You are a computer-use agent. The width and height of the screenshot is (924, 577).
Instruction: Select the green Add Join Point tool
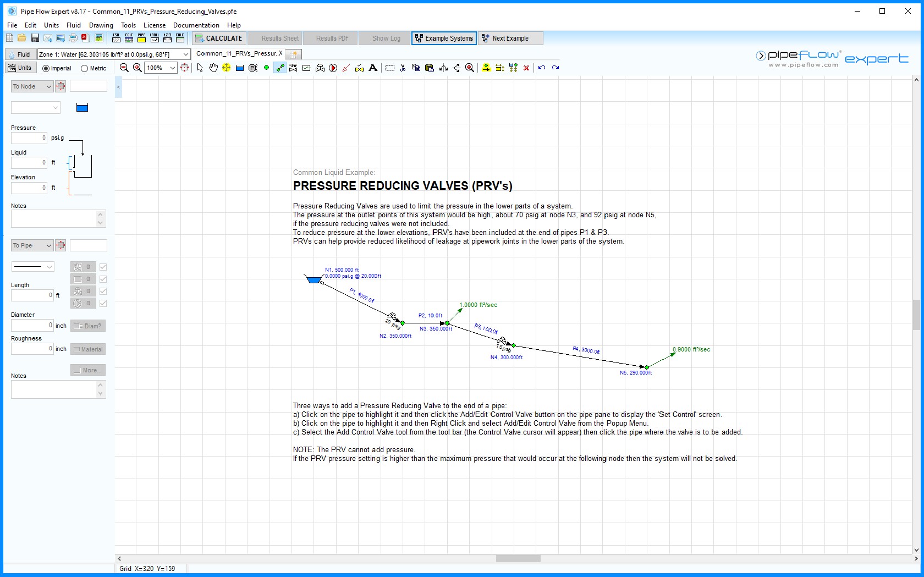pyautogui.click(x=266, y=68)
